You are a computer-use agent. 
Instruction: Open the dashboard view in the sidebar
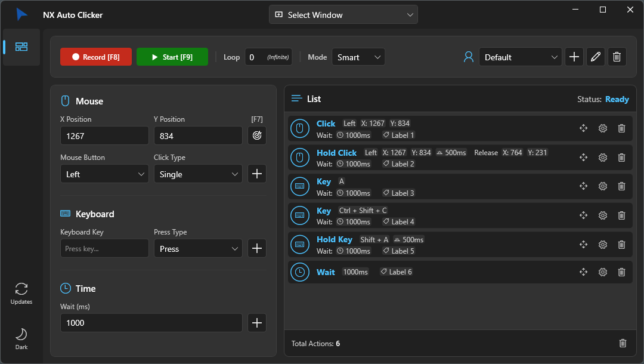[x=21, y=47]
